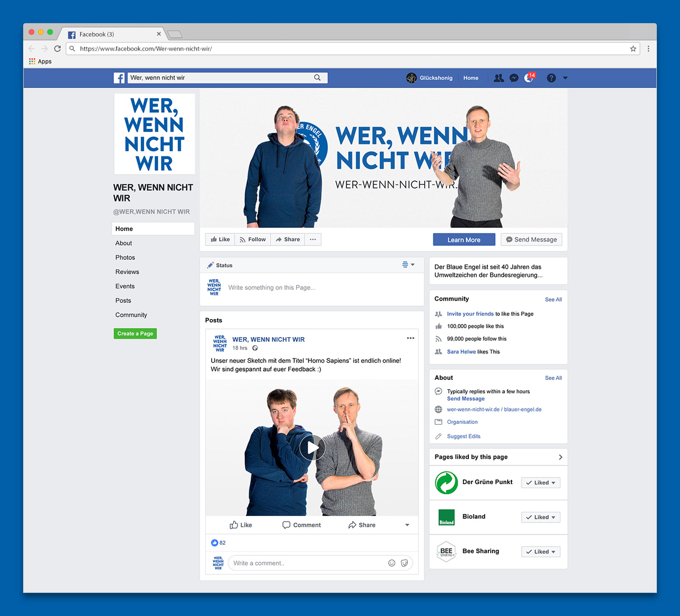The image size is (680, 616).
Task: Open WER, WENN NICHT WIR post author link
Action: tap(268, 340)
